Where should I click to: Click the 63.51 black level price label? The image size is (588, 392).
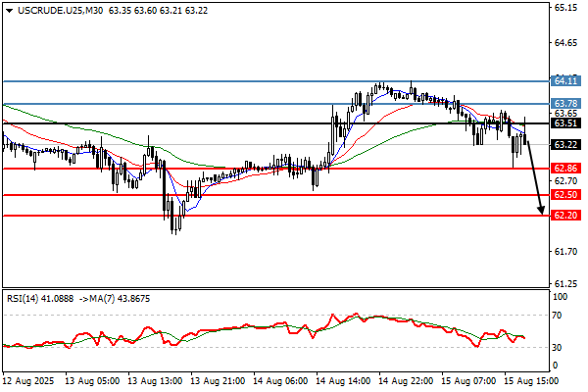pos(565,123)
